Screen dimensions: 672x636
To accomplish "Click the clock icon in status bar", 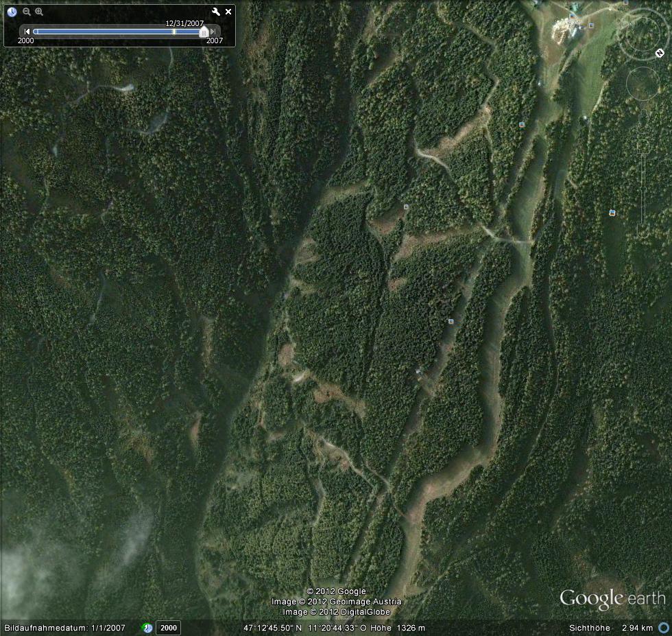I will point(147,628).
